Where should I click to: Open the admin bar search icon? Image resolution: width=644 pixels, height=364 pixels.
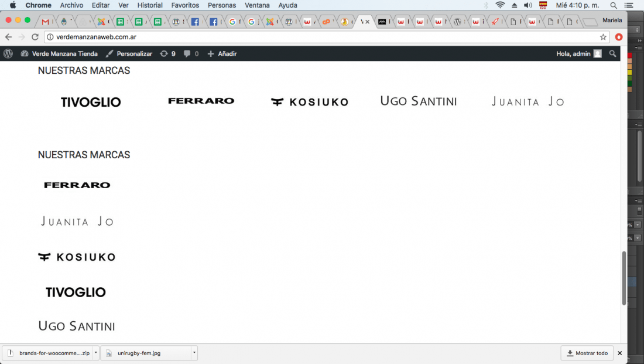pos(612,53)
